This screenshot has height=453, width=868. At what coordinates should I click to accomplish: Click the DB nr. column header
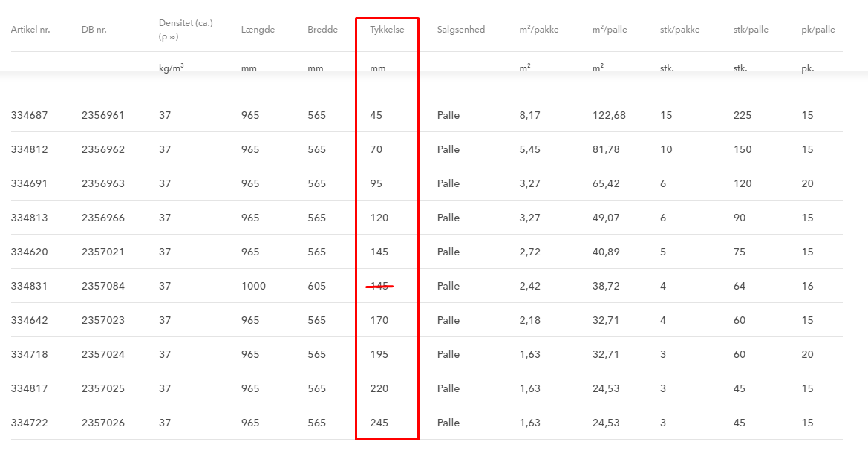tap(94, 30)
